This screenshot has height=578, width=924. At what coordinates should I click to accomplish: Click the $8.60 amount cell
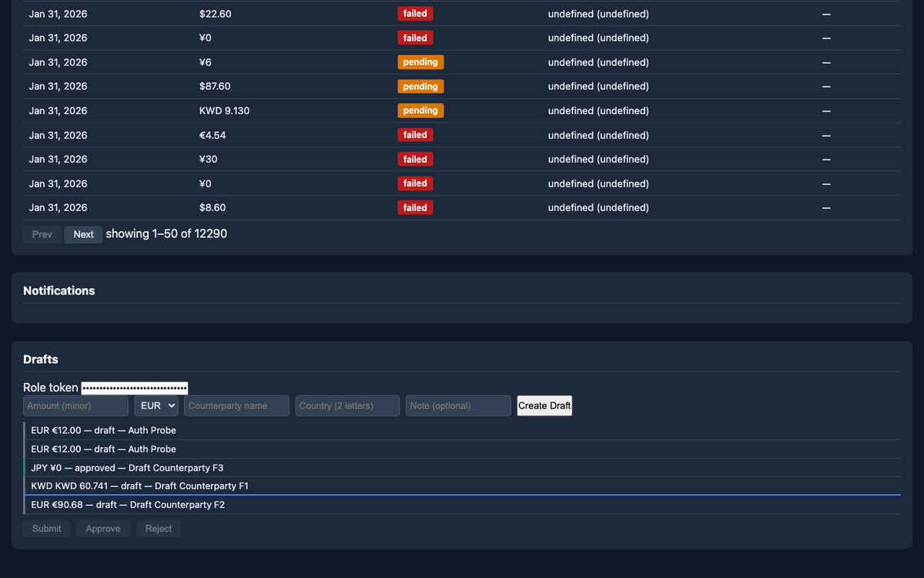click(213, 208)
